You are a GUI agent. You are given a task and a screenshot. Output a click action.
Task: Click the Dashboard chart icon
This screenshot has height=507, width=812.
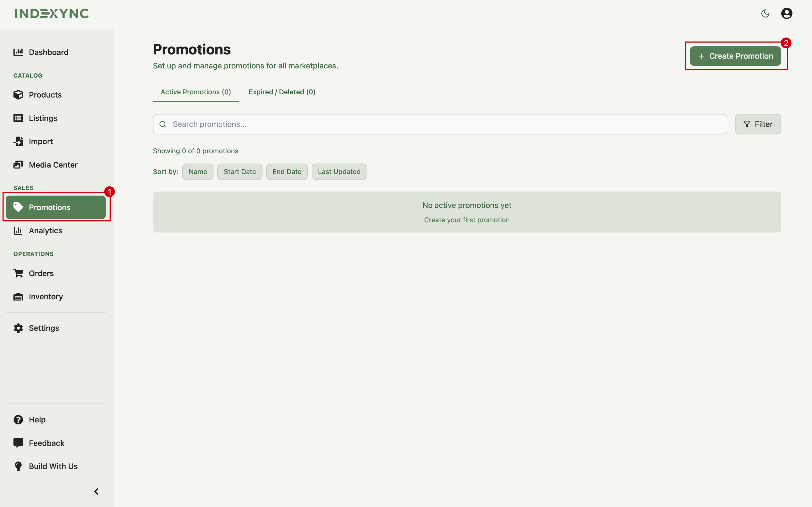(18, 52)
